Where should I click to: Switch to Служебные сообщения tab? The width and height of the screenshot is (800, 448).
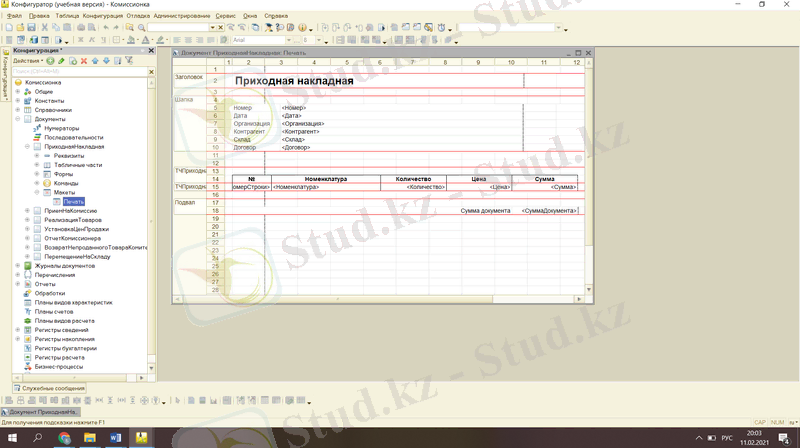(x=50, y=388)
